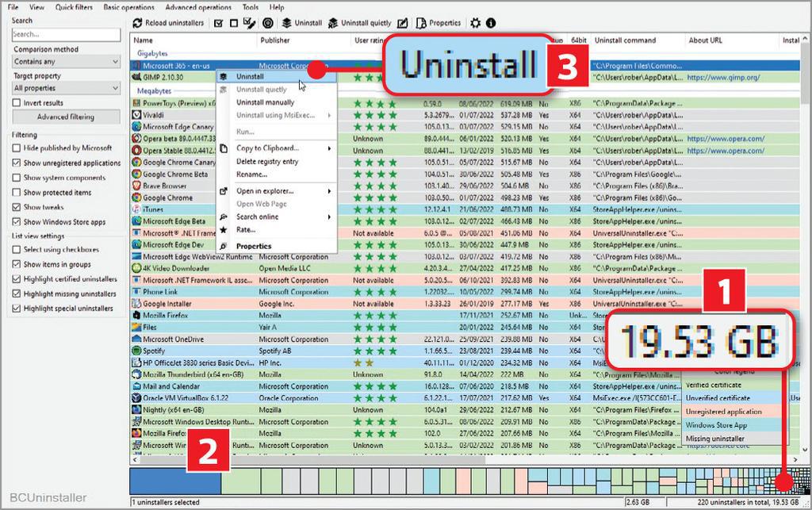Click the Microsoft OneDrive app icon
The height and width of the screenshot is (510, 812).
click(136, 339)
